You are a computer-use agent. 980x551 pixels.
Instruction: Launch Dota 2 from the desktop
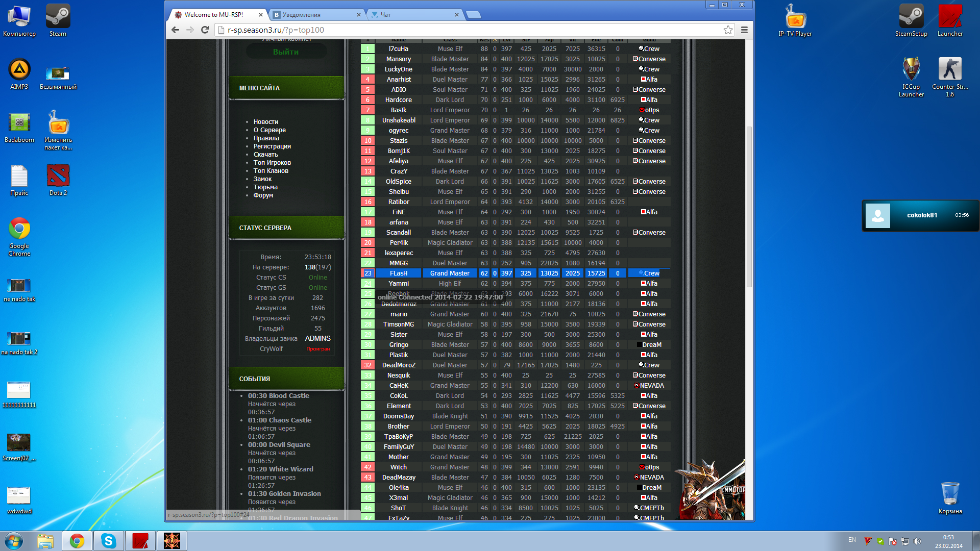point(58,180)
